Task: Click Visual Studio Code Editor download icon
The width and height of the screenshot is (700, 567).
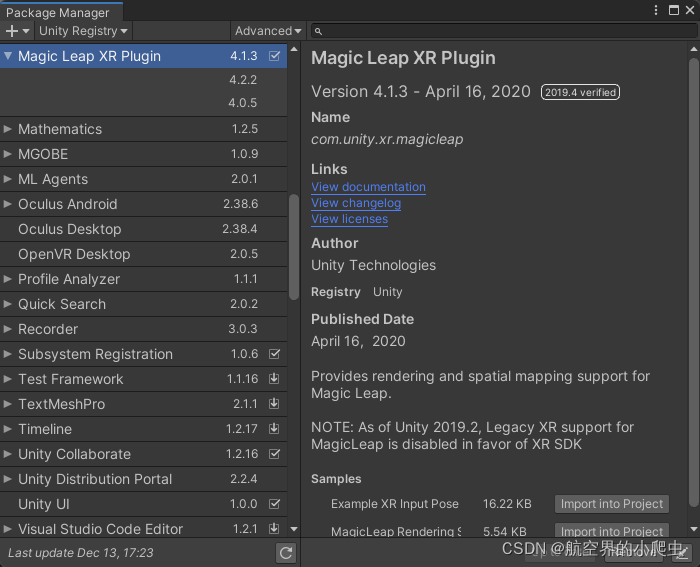Action: click(274, 529)
